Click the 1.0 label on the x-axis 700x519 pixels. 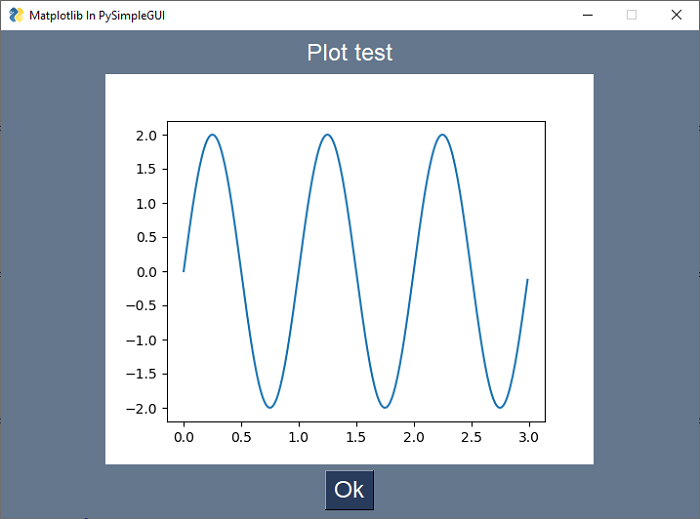(x=298, y=438)
